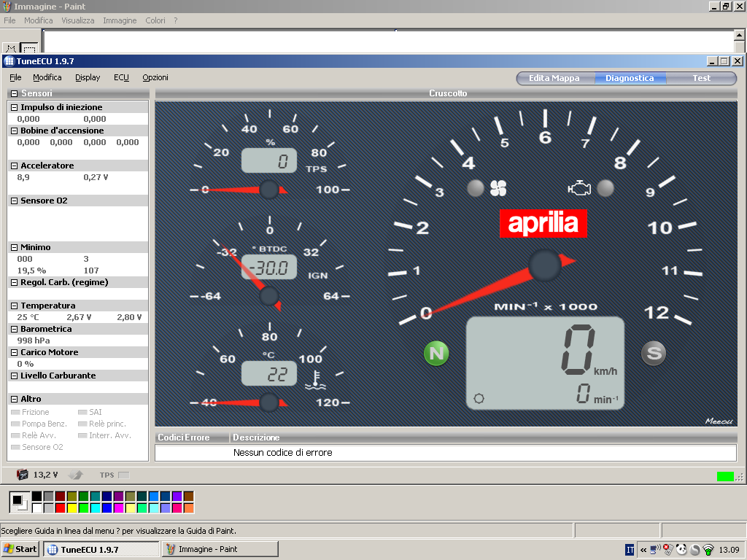Click the gray S indicator on the dashboard
Screen dimensions: 747x560
(x=654, y=354)
